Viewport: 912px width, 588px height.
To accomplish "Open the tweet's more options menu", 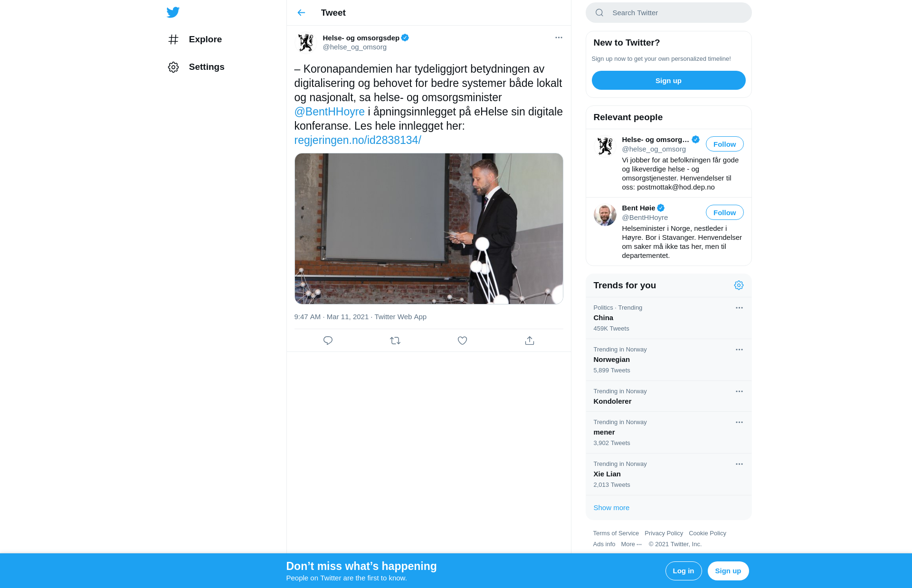I will 559,38.
